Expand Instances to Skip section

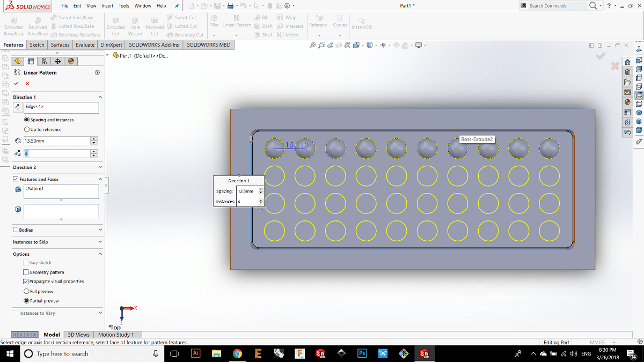(100, 242)
